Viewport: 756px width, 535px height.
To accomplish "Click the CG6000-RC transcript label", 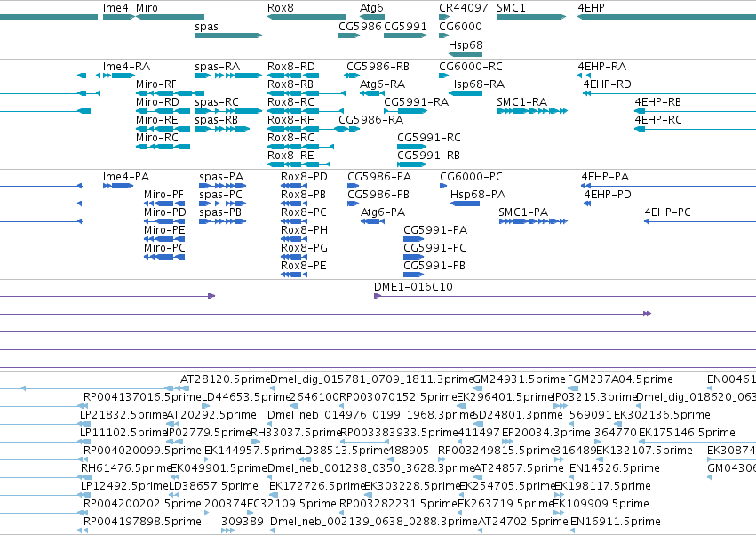I will [x=471, y=67].
